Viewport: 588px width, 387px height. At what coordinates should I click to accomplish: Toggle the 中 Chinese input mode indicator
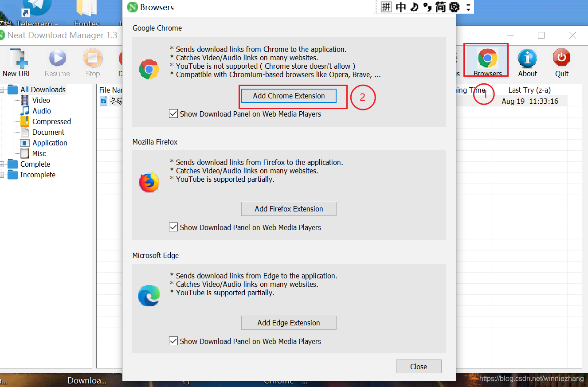pyautogui.click(x=401, y=7)
